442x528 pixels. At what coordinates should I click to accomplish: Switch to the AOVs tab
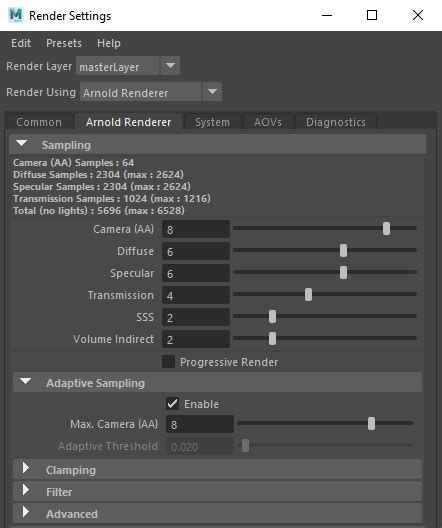268,122
